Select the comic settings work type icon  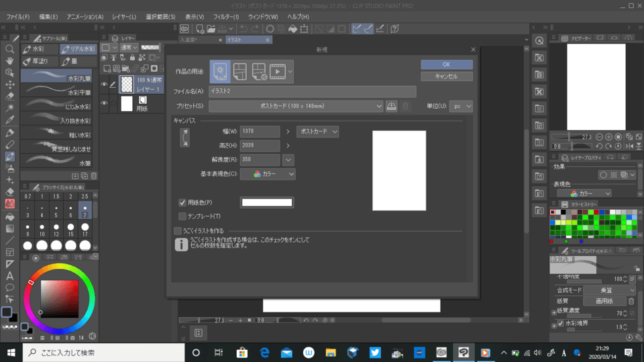(259, 72)
